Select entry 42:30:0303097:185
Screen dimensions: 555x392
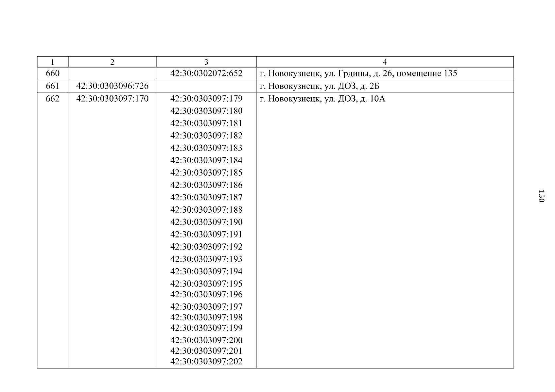[x=206, y=173]
